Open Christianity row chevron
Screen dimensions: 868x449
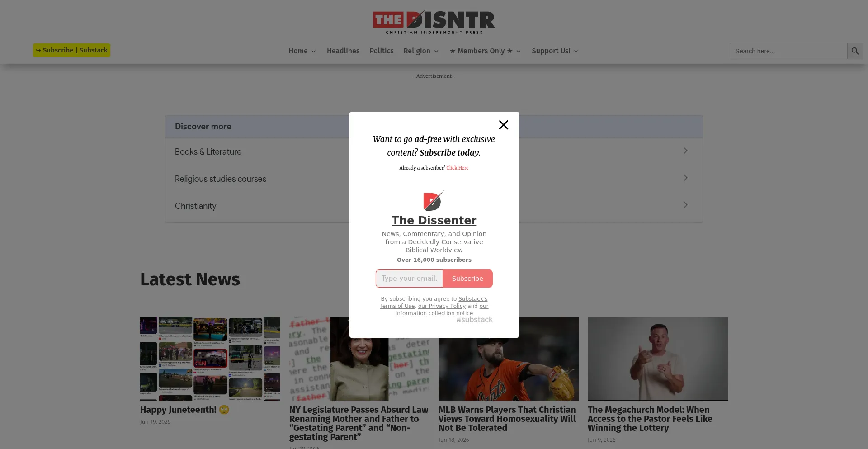point(685,205)
